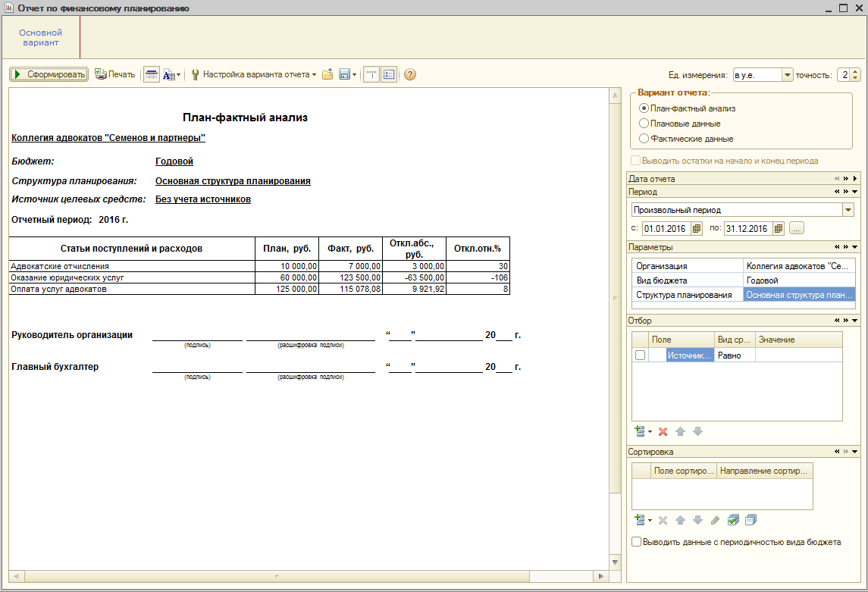Move filter item up in Отбор
Screen dimensions: 868x592
click(680, 431)
